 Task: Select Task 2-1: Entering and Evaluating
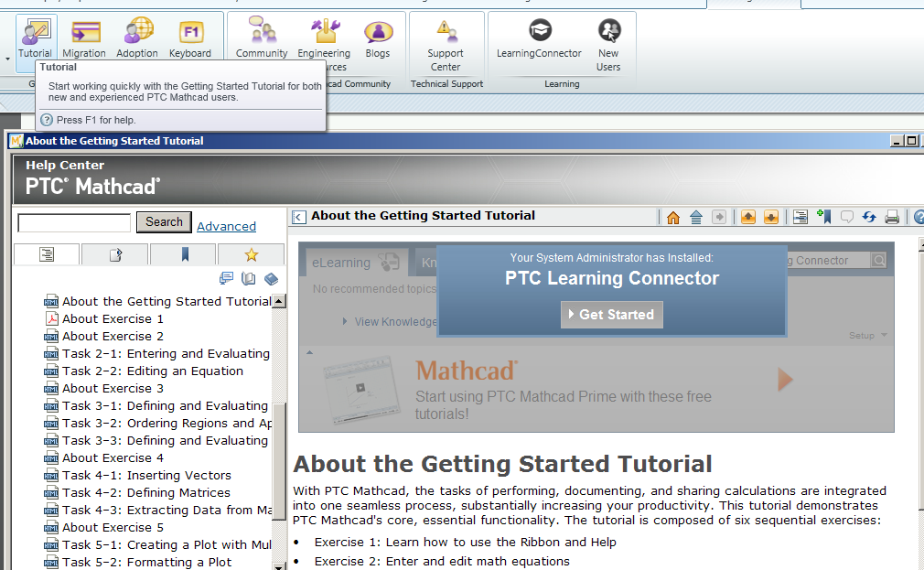(x=167, y=354)
